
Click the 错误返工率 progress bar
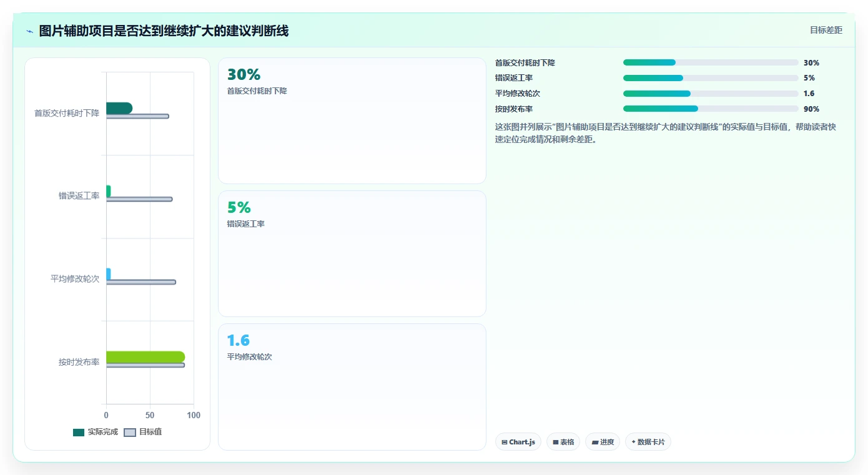711,78
